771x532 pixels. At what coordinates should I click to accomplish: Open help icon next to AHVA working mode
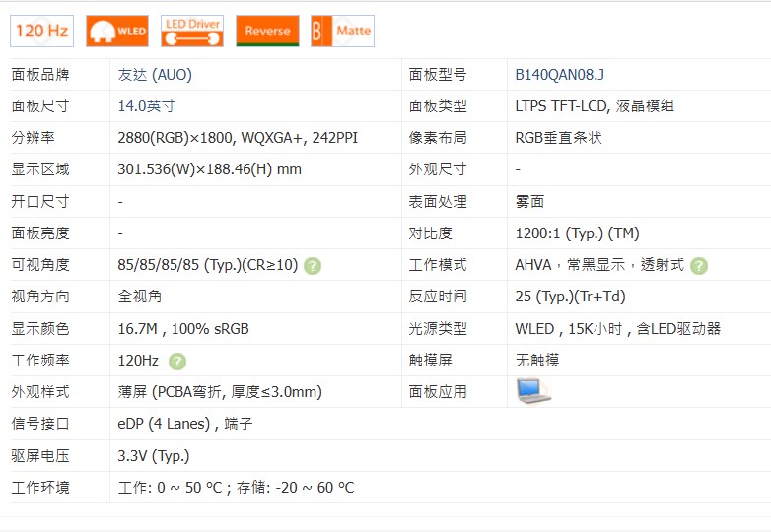[699, 265]
